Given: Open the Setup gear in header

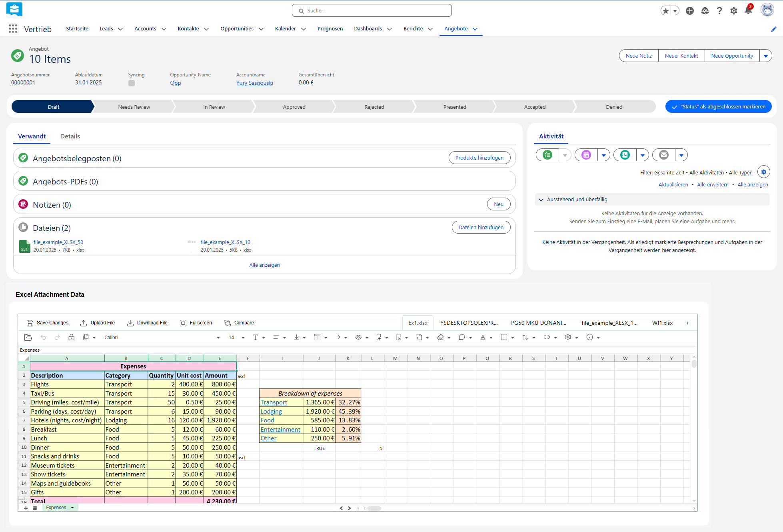Looking at the screenshot, I should [734, 11].
